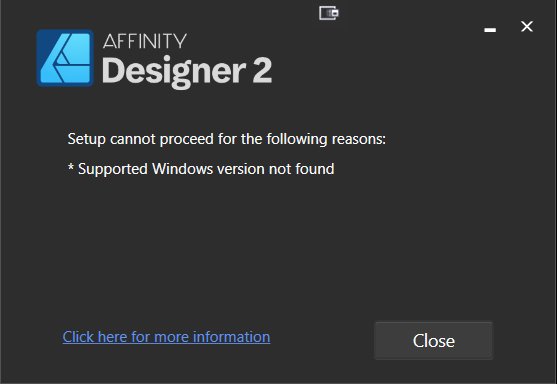Viewport: 557px width, 384px height.
Task: Click the word Designer in the title
Action: (174, 71)
